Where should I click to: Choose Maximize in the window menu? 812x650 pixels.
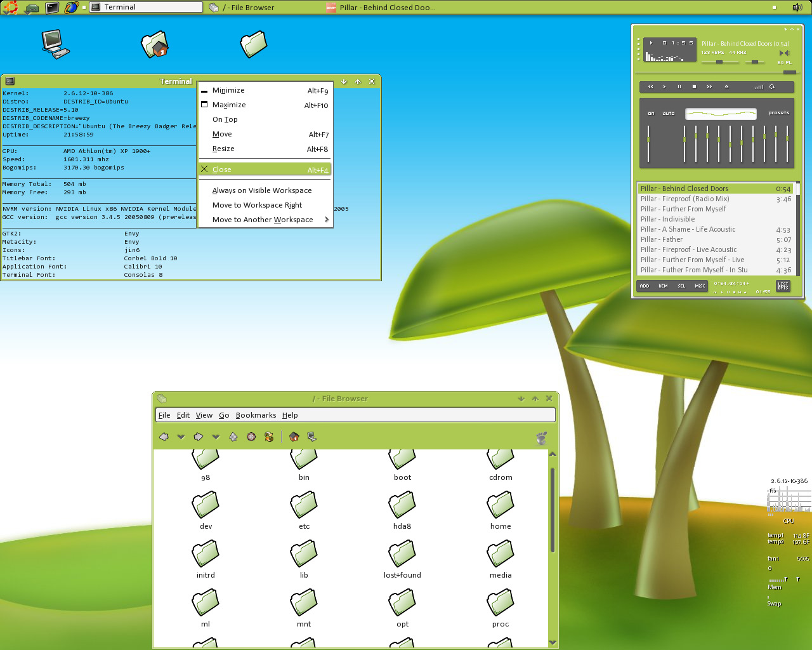(266, 105)
